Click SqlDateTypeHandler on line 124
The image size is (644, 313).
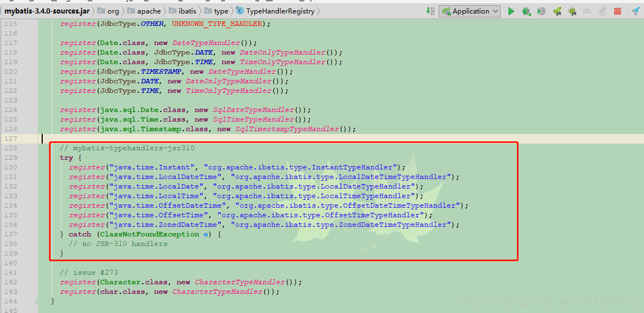254,110
